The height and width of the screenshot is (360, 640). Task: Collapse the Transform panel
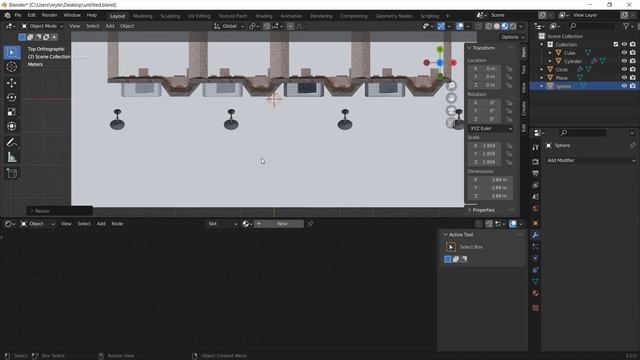469,48
